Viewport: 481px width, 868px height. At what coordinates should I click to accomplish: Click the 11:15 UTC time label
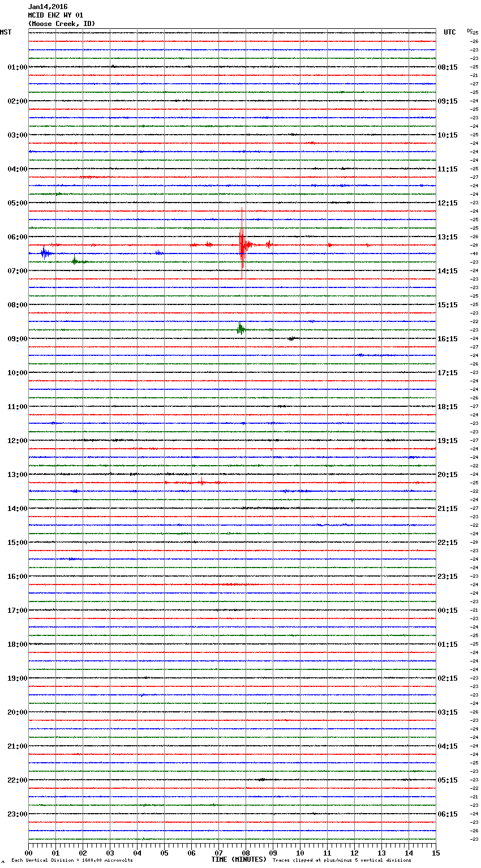point(448,169)
